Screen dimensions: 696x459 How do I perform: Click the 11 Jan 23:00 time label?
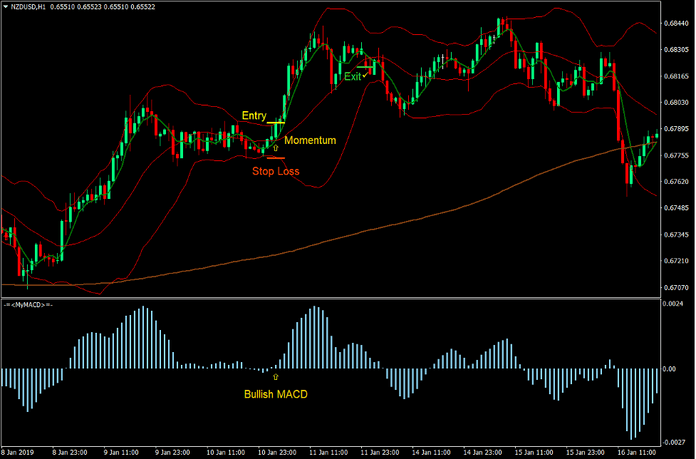380,452
